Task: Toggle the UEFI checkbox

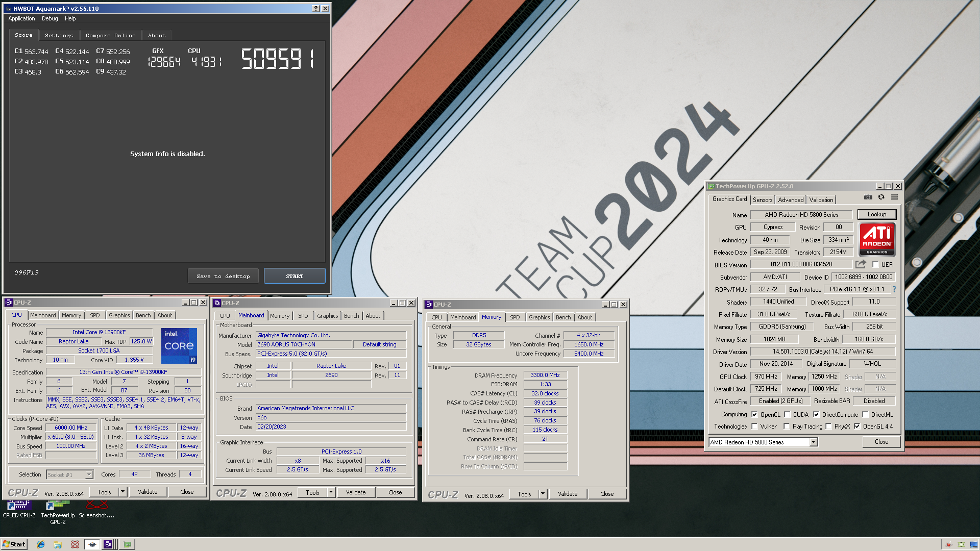Action: pos(875,265)
